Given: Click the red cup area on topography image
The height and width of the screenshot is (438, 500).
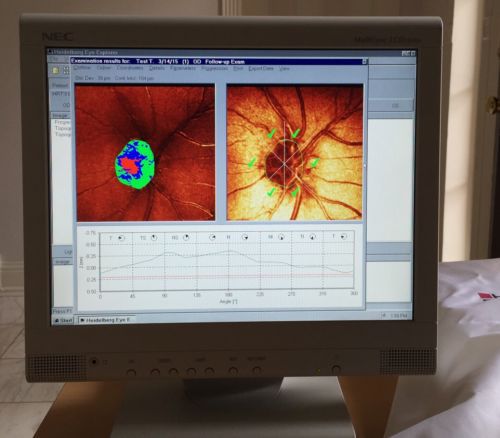Looking at the screenshot, I should pyautogui.click(x=131, y=166).
